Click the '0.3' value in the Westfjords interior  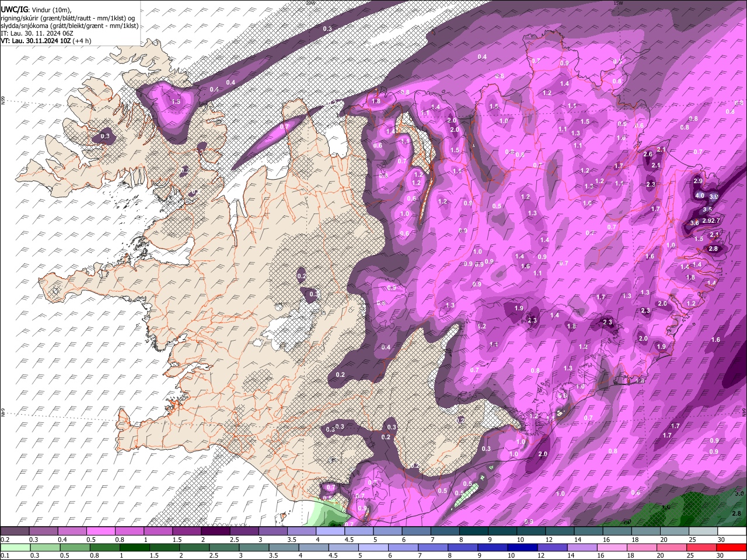click(105, 136)
